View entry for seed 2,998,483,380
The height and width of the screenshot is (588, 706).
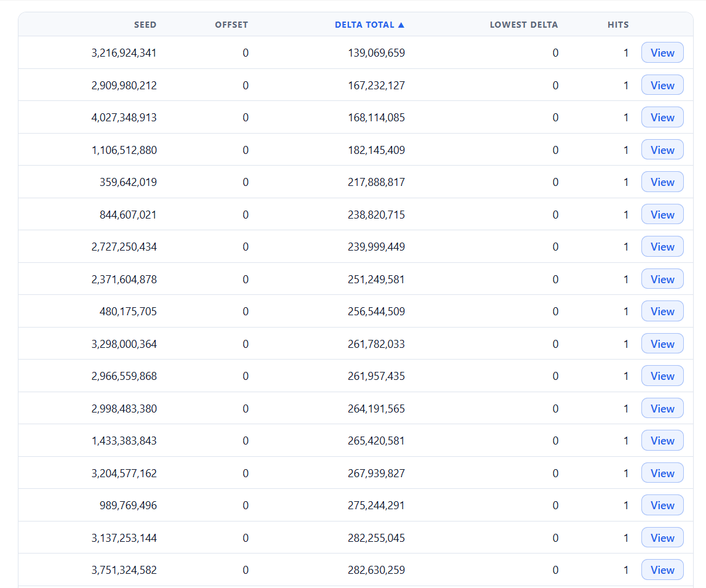coord(662,408)
